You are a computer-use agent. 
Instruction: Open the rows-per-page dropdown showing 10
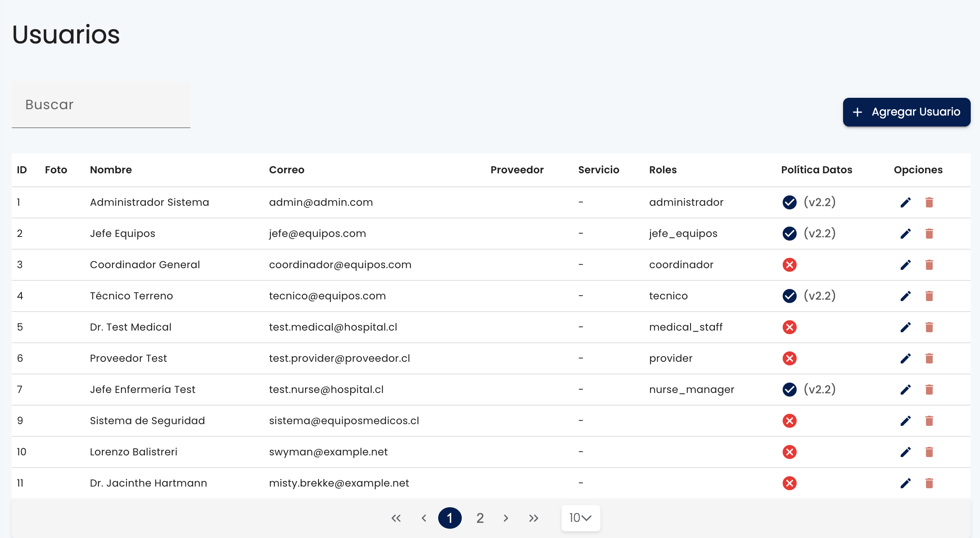(581, 518)
